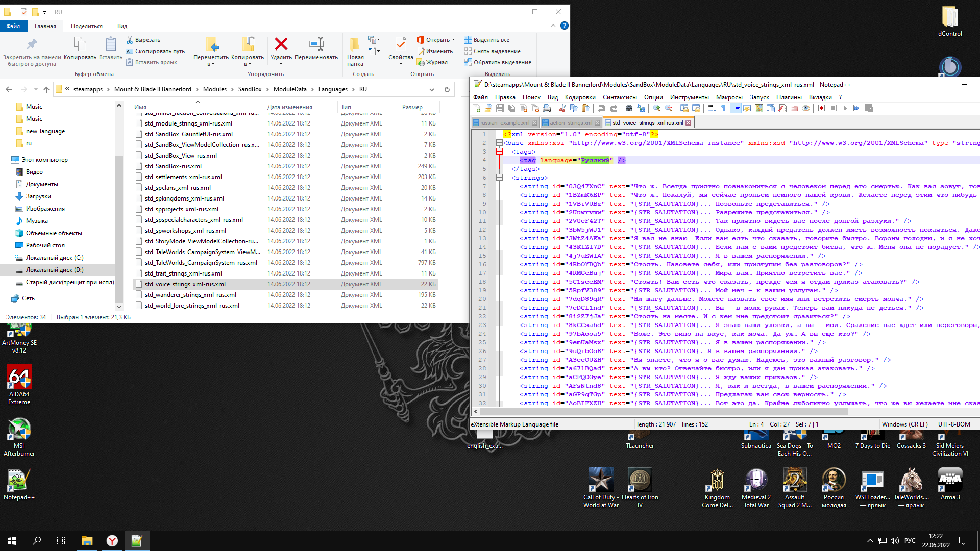Show hidden system tray icons chevron
The height and width of the screenshot is (551, 980).
click(x=870, y=541)
